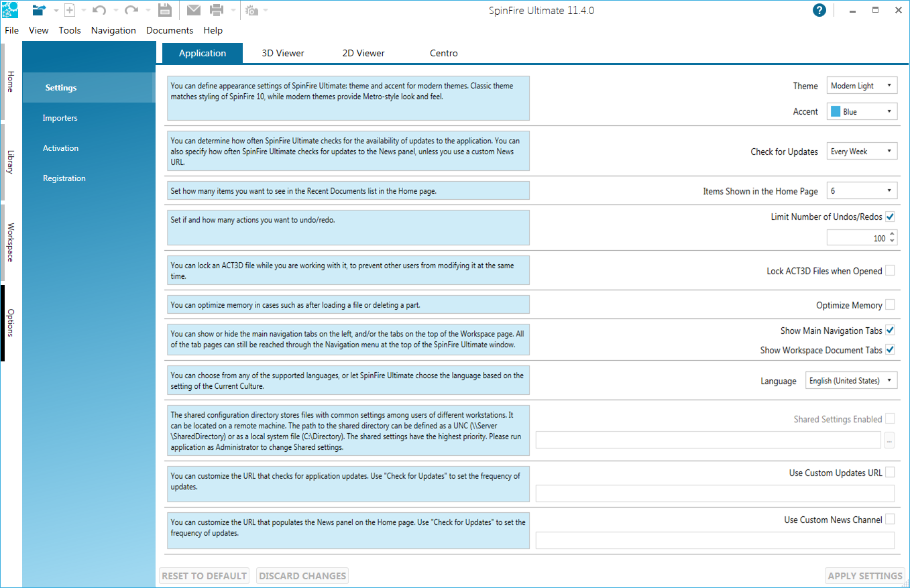Open the Documents menu
The image size is (910, 588).
point(170,30)
